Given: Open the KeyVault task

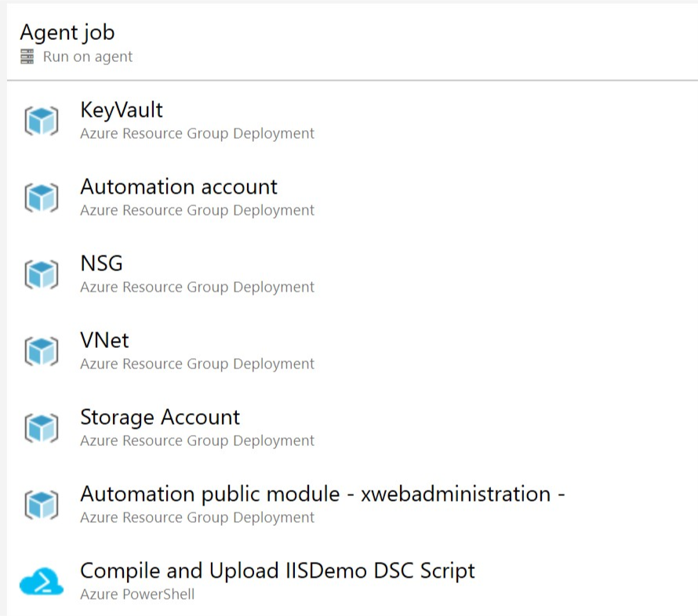Looking at the screenshot, I should click(x=122, y=110).
